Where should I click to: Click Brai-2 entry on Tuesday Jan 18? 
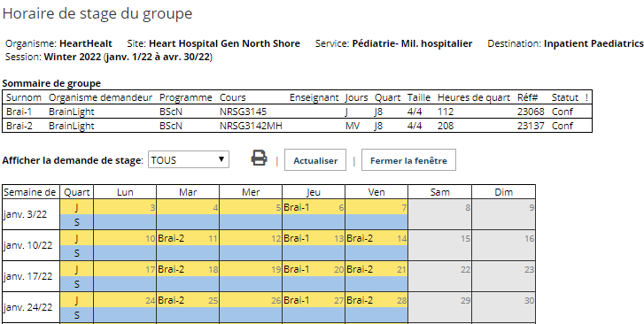171,269
